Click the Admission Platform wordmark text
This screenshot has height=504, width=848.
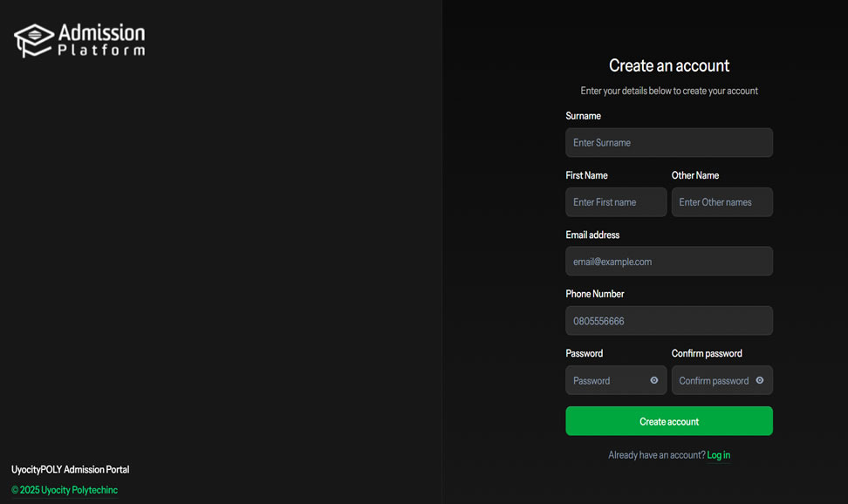coord(100,37)
